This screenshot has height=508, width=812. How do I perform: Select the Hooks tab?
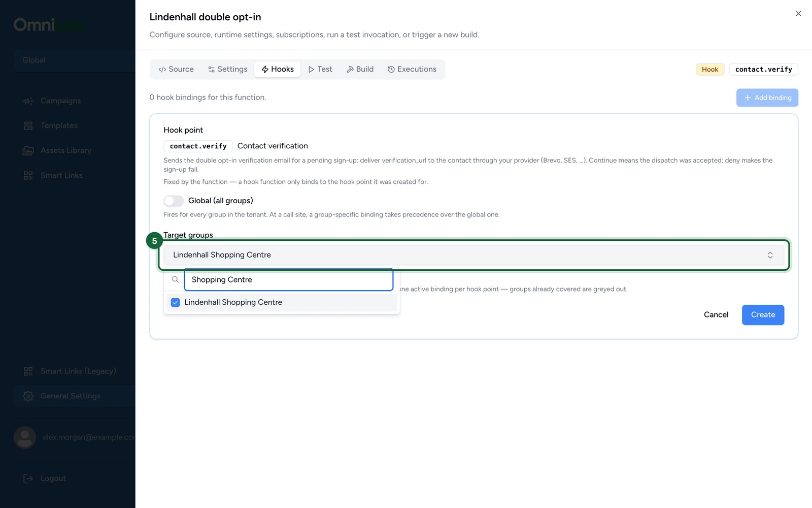click(278, 69)
